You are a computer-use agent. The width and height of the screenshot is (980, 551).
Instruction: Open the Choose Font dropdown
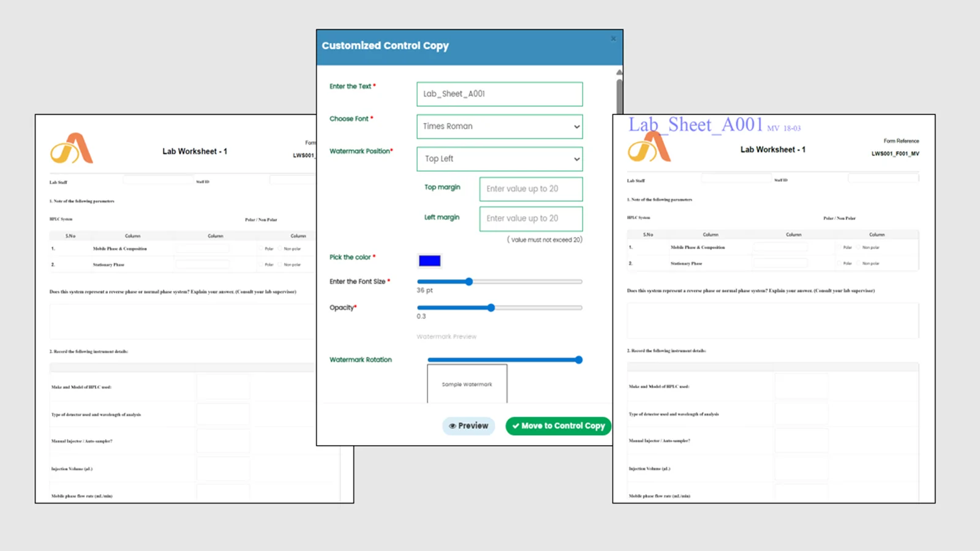coord(499,127)
